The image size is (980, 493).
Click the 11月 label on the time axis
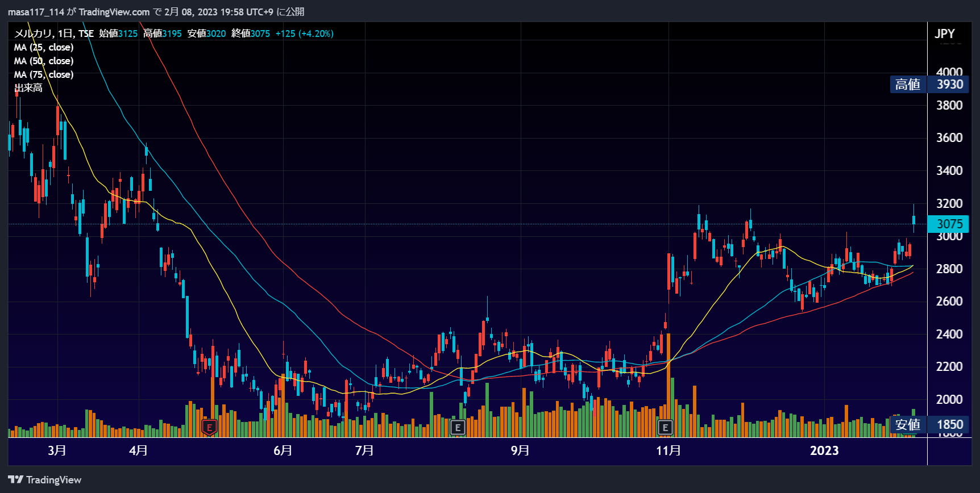[x=668, y=450]
